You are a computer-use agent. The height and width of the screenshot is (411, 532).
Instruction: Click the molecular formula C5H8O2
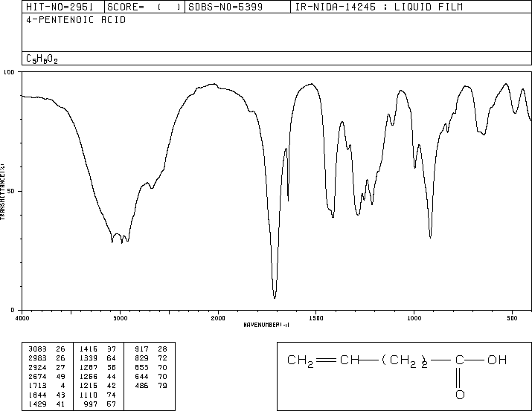coord(42,59)
